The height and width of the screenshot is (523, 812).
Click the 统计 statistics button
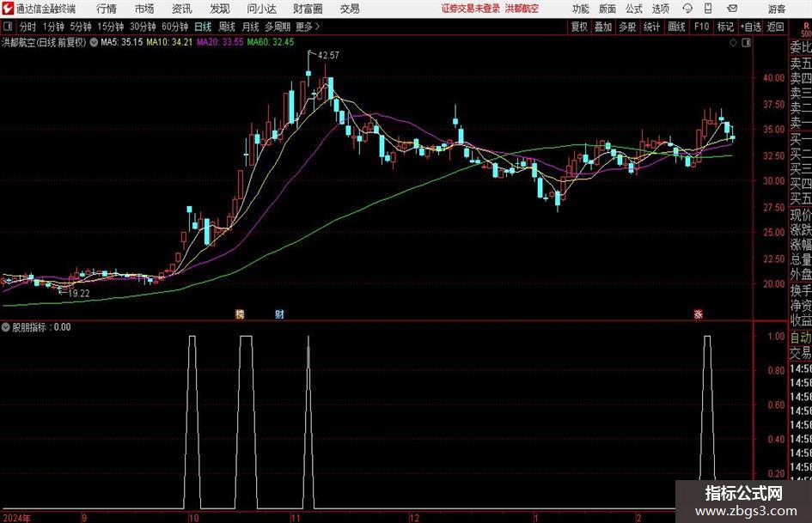coord(651,27)
